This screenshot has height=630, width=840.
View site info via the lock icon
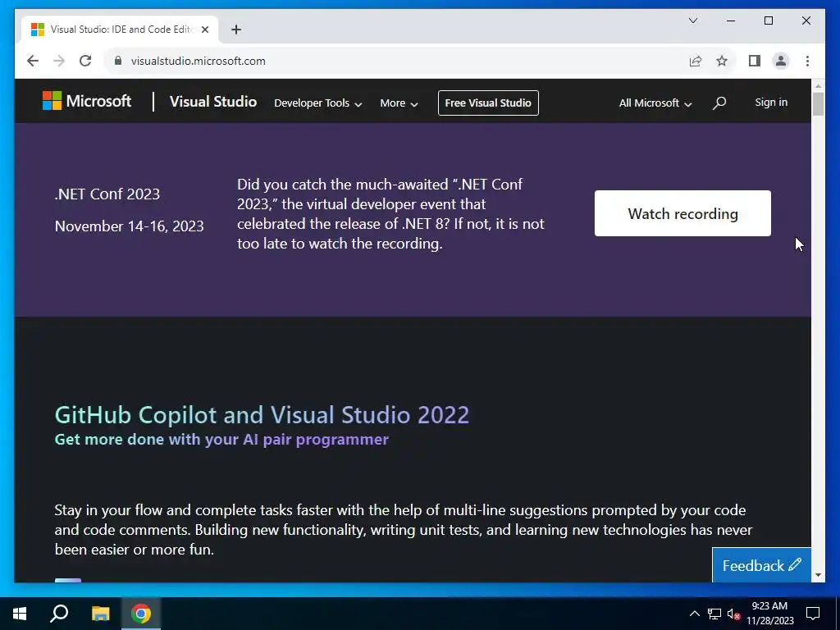(x=118, y=61)
